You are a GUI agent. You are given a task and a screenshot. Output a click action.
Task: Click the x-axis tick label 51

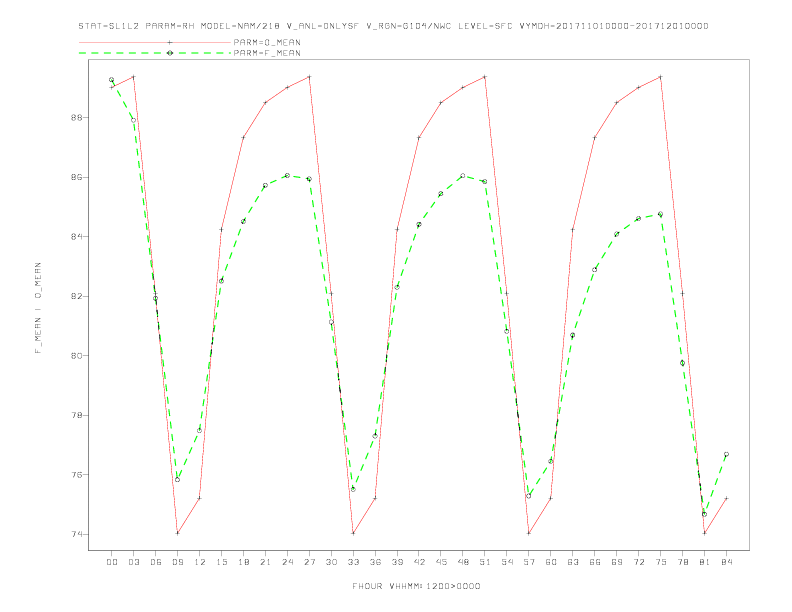coord(485,562)
